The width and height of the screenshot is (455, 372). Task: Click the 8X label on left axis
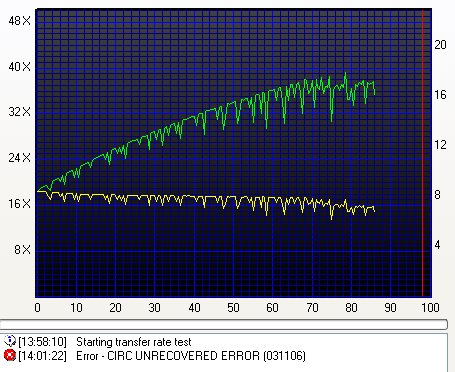(22, 249)
